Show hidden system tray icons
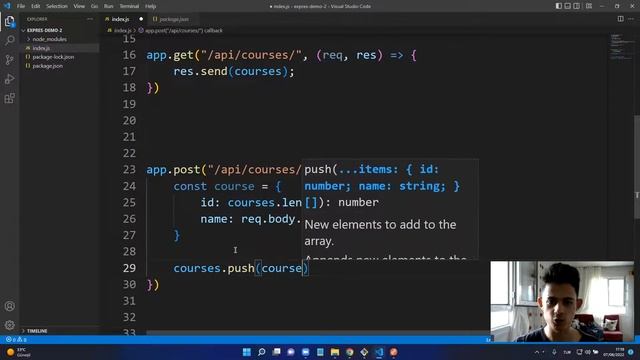640x360 pixels. (x=537, y=352)
